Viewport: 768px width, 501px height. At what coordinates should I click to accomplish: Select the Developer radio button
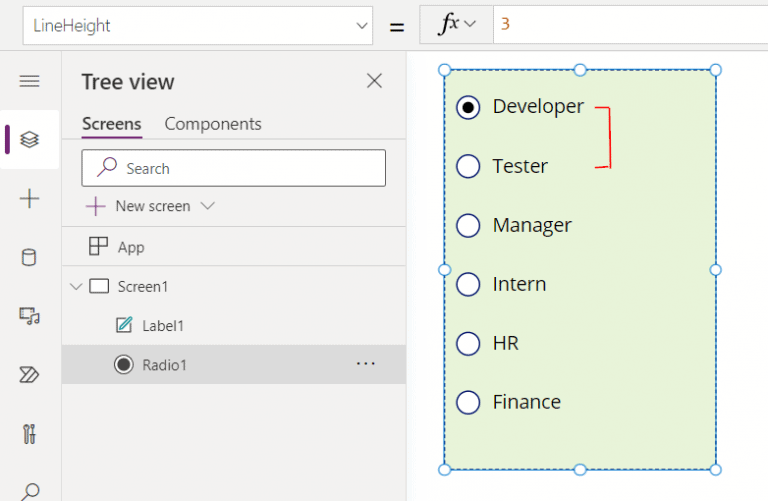click(468, 107)
